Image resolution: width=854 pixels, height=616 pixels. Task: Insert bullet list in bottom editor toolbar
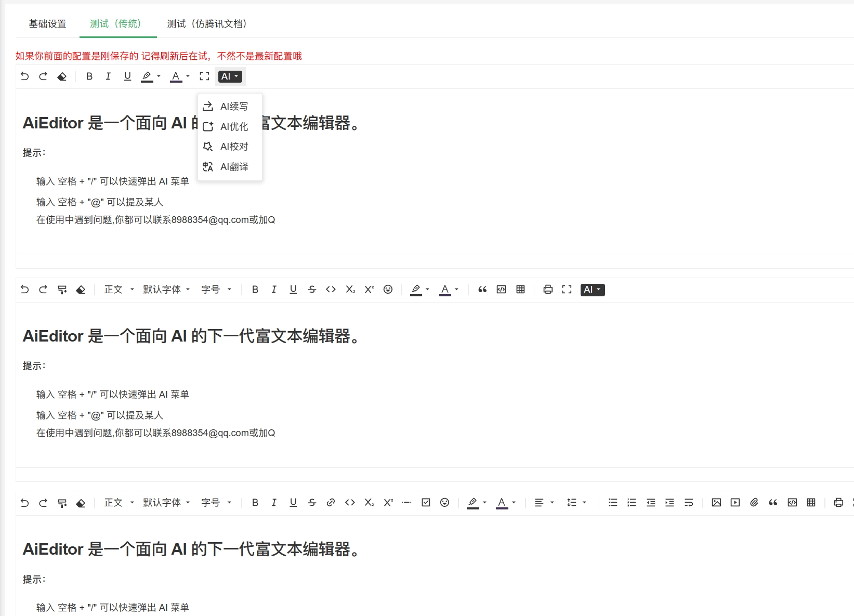tap(613, 503)
